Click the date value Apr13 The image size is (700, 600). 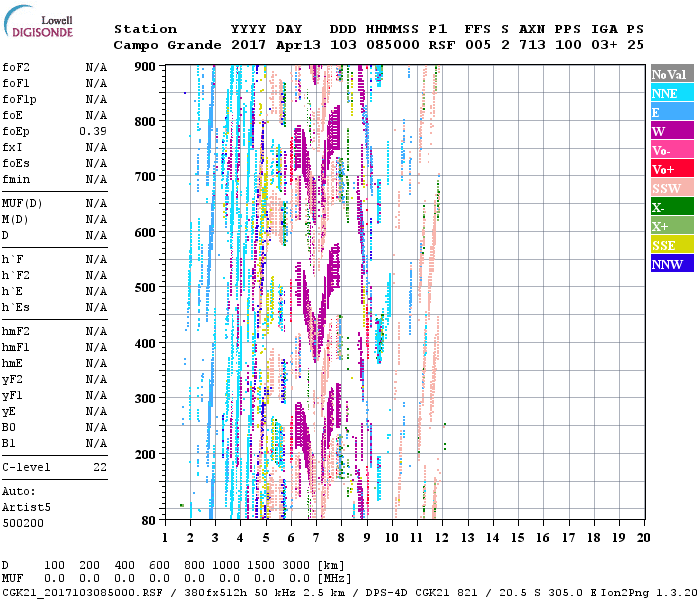coord(298,45)
